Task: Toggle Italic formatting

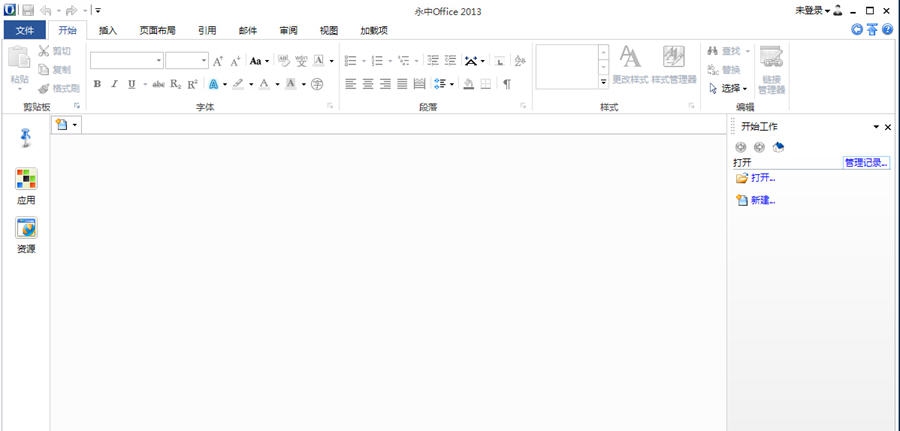Action: [114, 84]
